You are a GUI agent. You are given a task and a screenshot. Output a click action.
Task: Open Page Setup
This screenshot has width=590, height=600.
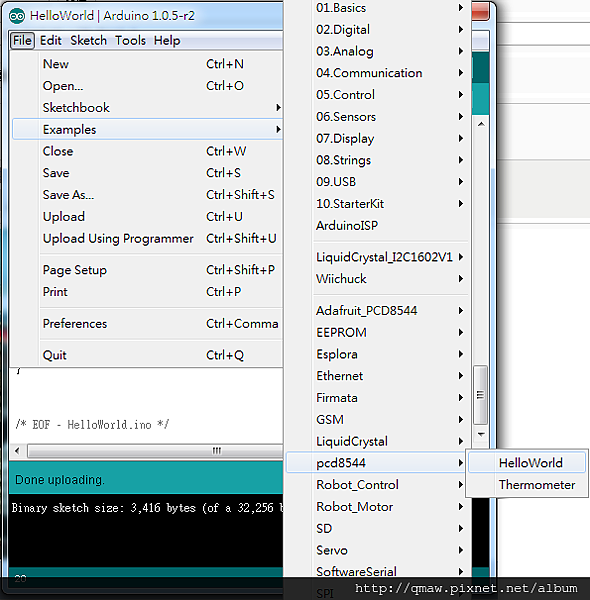(148, 270)
